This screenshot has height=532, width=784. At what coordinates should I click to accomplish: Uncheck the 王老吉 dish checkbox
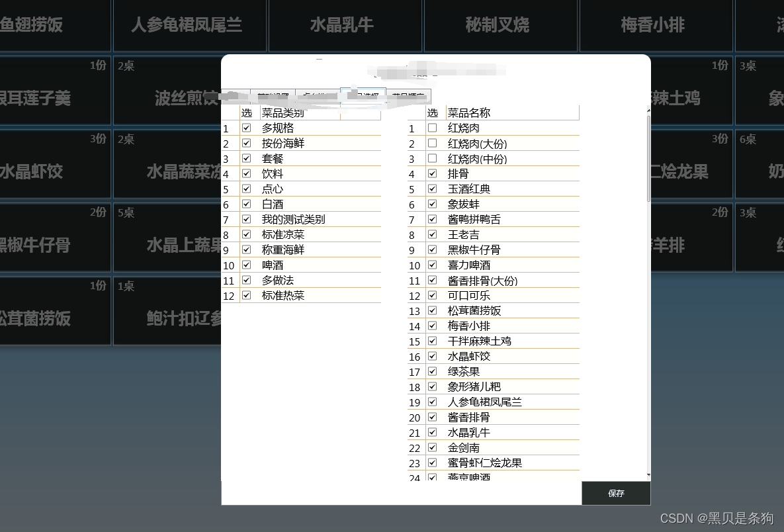[431, 234]
